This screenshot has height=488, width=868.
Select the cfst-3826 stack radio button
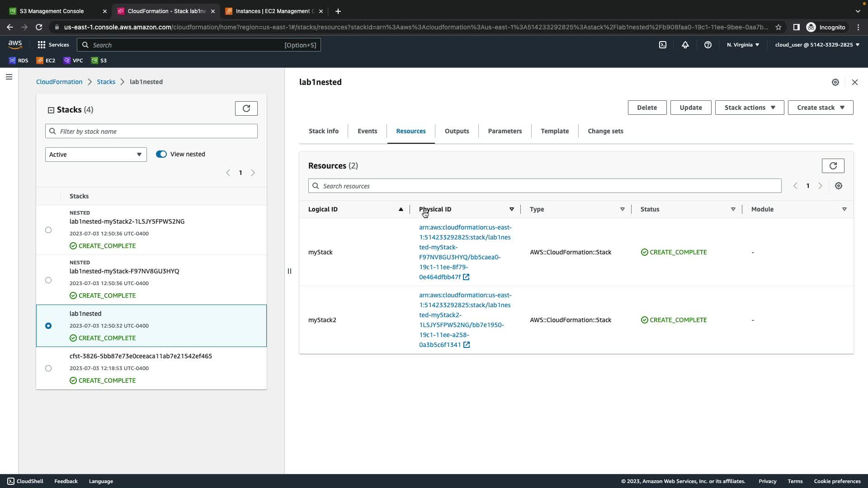tap(48, 368)
